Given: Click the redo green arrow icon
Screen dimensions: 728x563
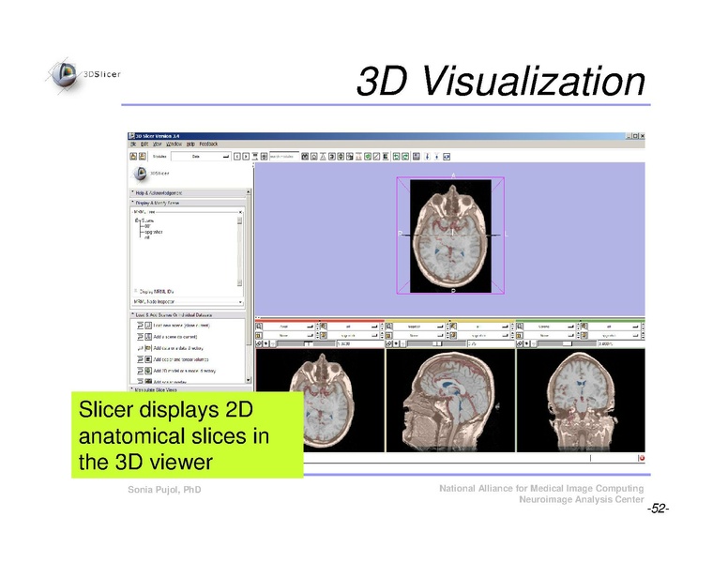Looking at the screenshot, I should 405,157.
